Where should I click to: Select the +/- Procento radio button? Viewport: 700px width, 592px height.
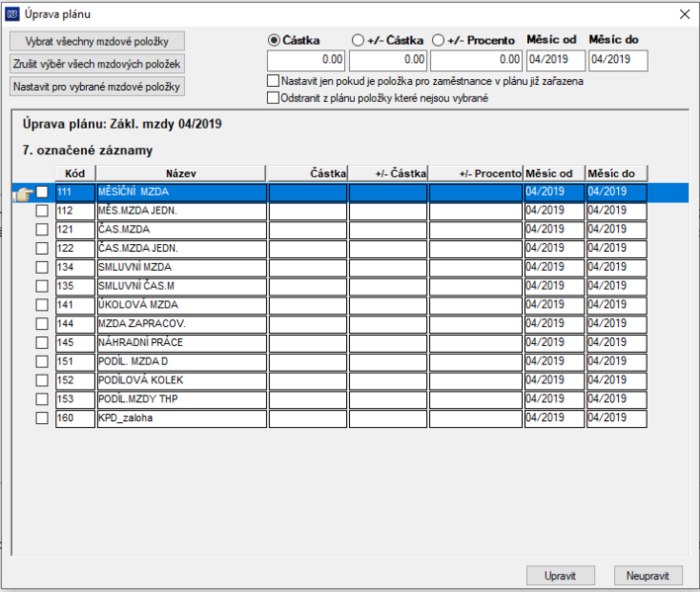coord(438,41)
